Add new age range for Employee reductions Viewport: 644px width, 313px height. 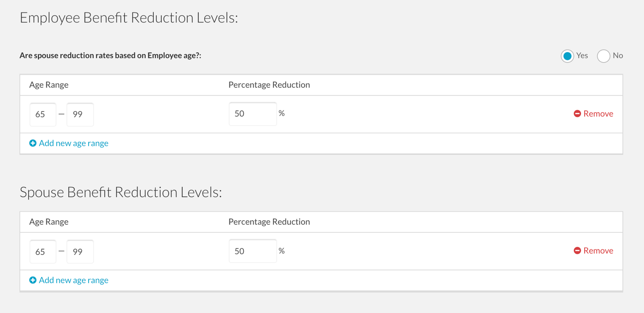pyautogui.click(x=69, y=143)
